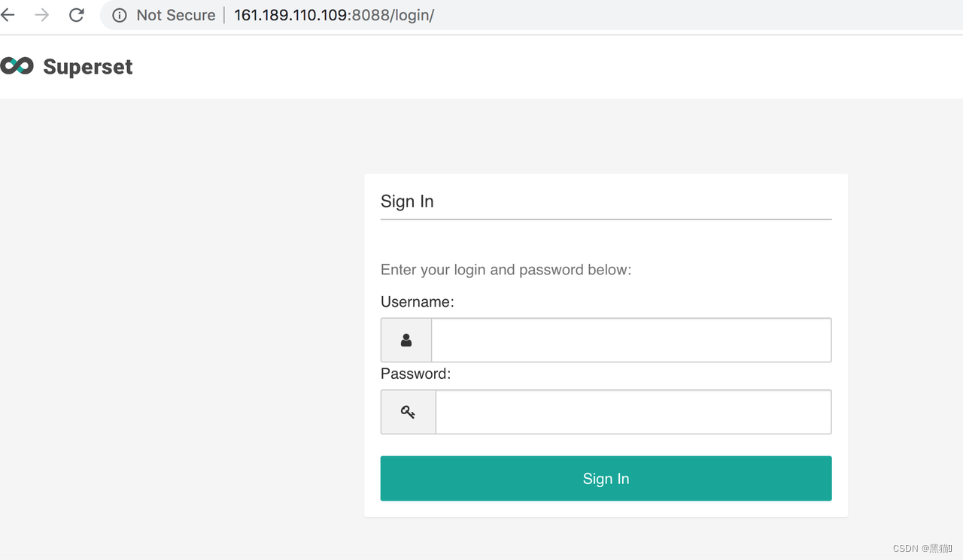Go back using the browser back arrow
The image size is (963, 560).
click(x=8, y=15)
